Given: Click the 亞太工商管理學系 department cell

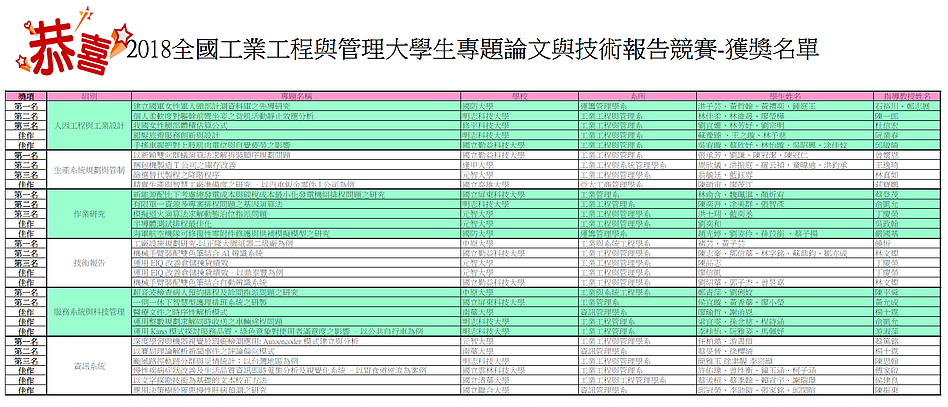Looking at the screenshot, I should click(x=638, y=184).
